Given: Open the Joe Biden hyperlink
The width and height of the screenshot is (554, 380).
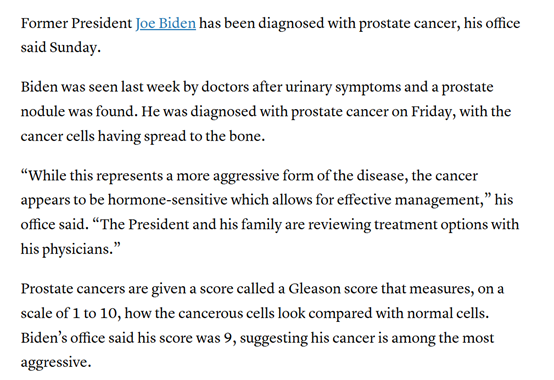Looking at the screenshot, I should click(165, 24).
